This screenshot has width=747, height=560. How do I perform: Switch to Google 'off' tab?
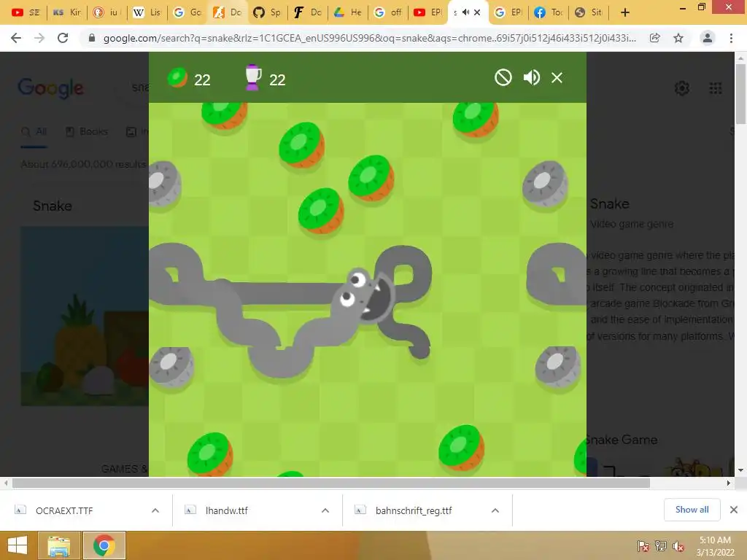[x=387, y=12]
